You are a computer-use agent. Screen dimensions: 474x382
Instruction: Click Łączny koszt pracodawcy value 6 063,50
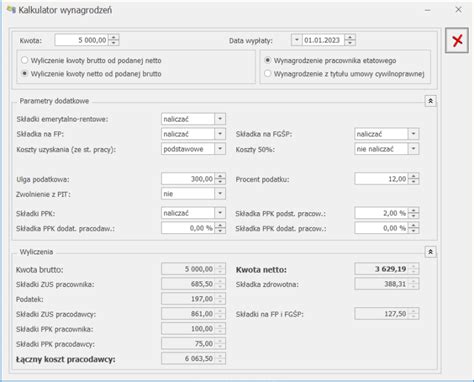tap(193, 358)
